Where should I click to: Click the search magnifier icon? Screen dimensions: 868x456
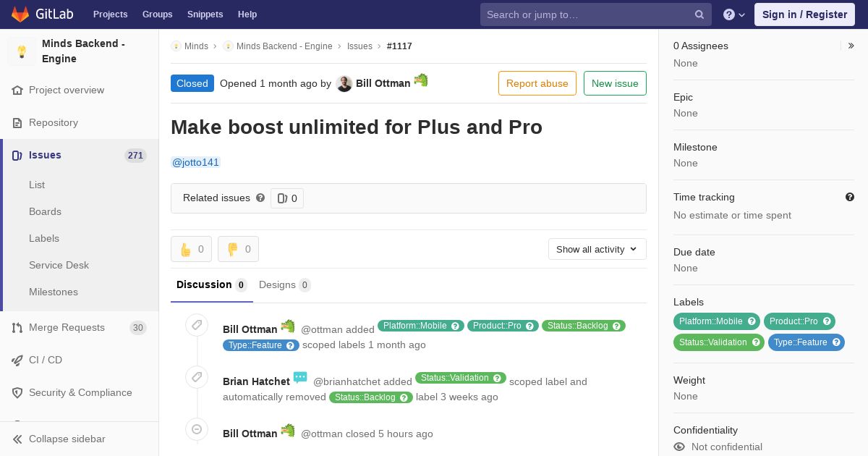pos(699,14)
